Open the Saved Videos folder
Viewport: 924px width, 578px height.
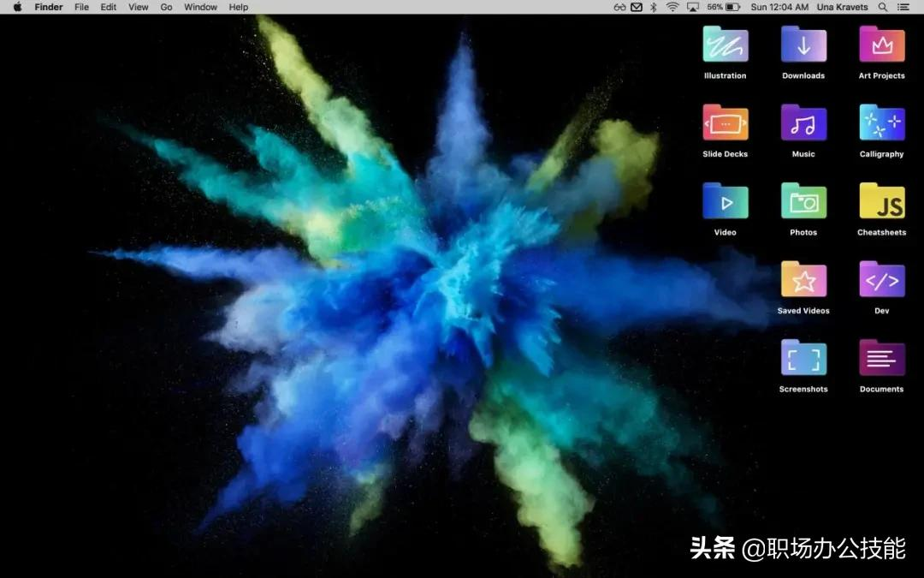(x=803, y=280)
